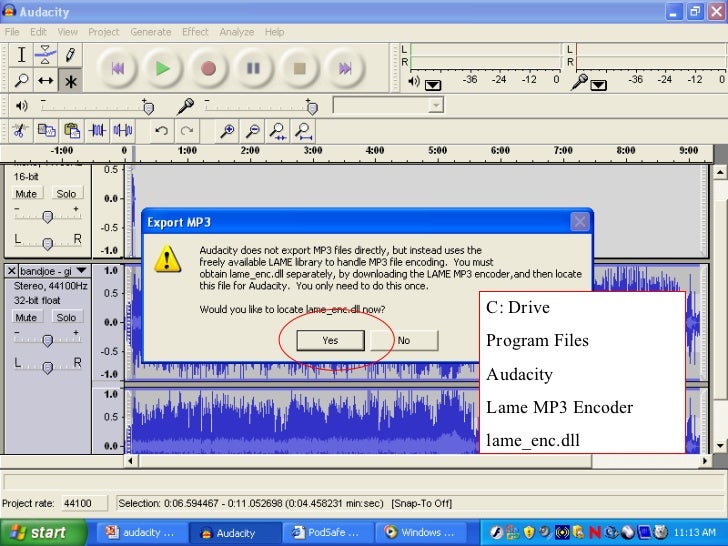The height and width of the screenshot is (546, 728).
Task: Open the input source combo box
Action: pyautogui.click(x=388, y=105)
